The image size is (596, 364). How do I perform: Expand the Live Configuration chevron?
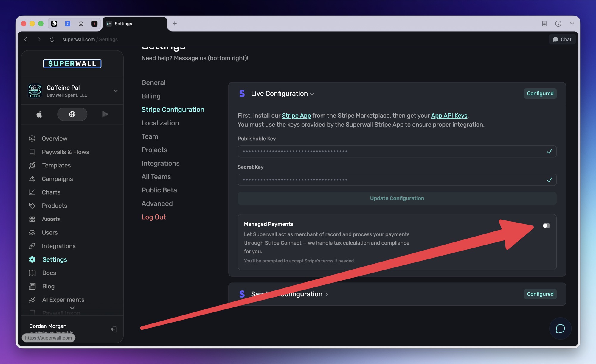(312, 94)
